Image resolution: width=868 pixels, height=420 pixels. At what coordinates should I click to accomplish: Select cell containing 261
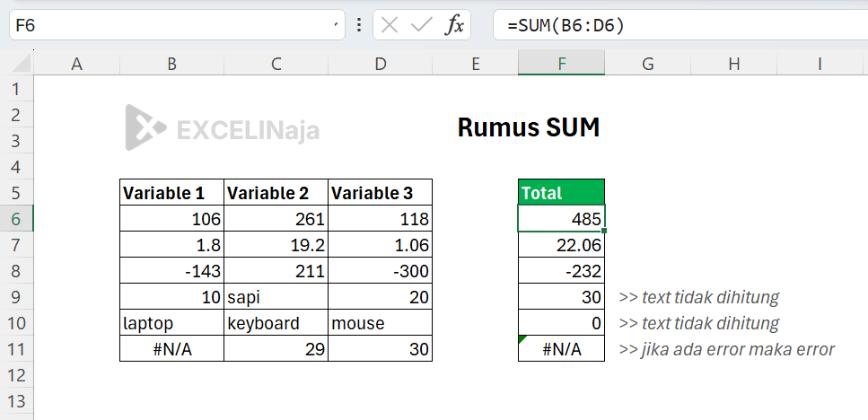click(276, 219)
